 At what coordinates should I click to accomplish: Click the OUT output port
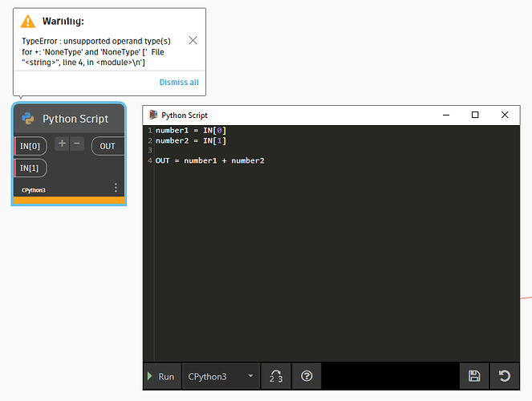[x=108, y=146]
